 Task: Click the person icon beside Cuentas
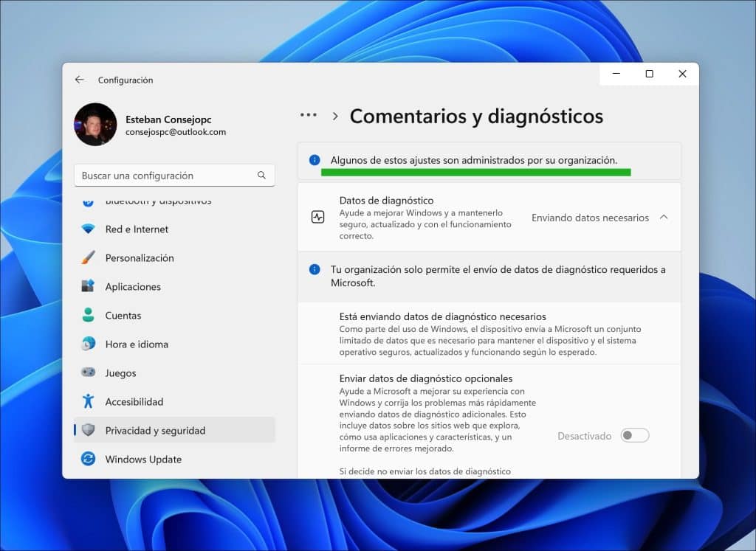coord(89,315)
